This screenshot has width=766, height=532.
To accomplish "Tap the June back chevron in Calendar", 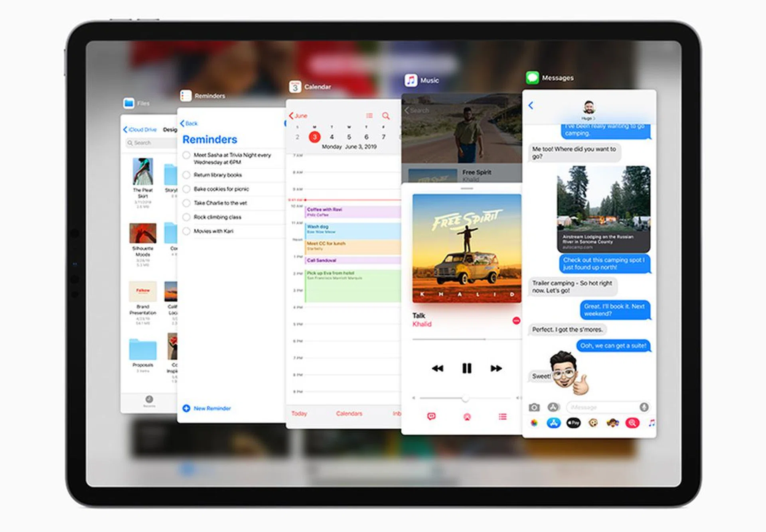I will [x=291, y=116].
